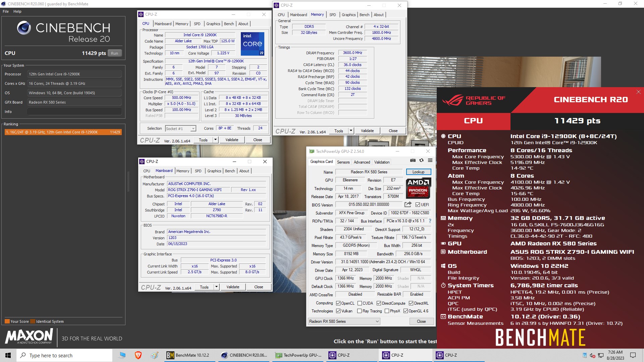Close the BenchMate result overlay with X
This screenshot has width=644, height=362.
639,92
